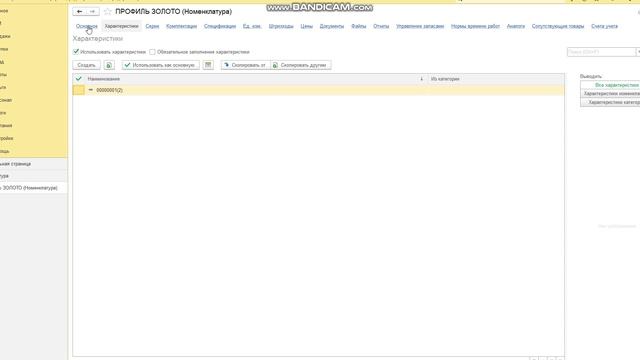Image resolution: width=640 pixels, height=360 pixels.
Task: Focus the search field above Выводить
Action: [x=601, y=52]
